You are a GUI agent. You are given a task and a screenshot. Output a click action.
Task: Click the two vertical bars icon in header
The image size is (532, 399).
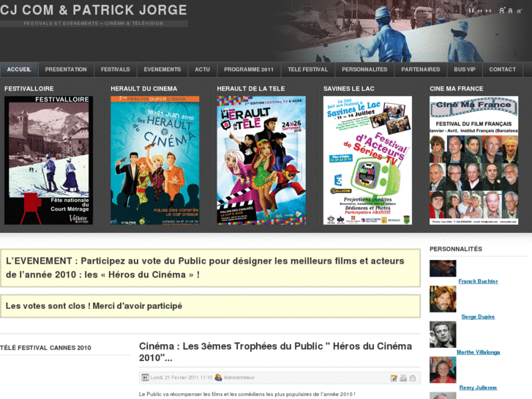click(471, 10)
